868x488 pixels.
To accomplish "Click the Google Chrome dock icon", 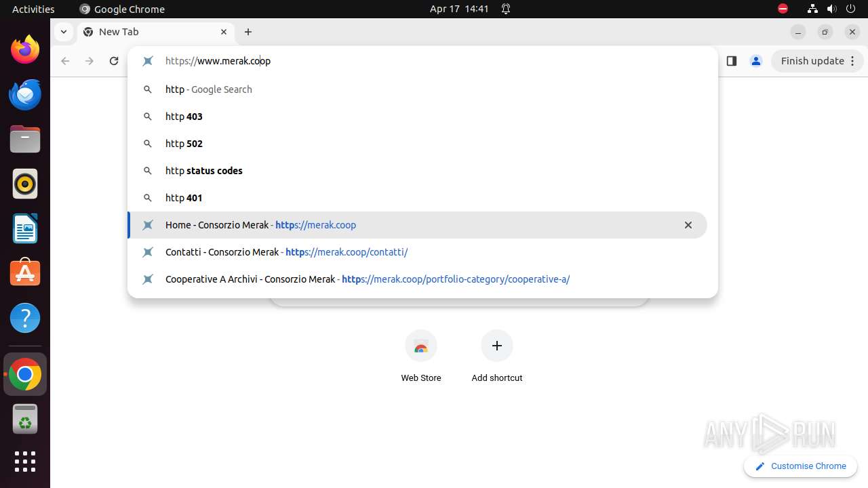I will (25, 374).
